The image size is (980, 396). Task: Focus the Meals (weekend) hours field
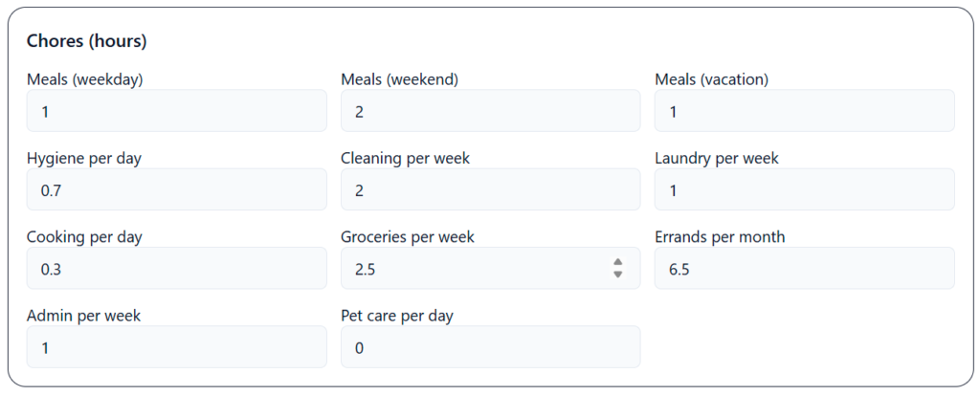[490, 111]
